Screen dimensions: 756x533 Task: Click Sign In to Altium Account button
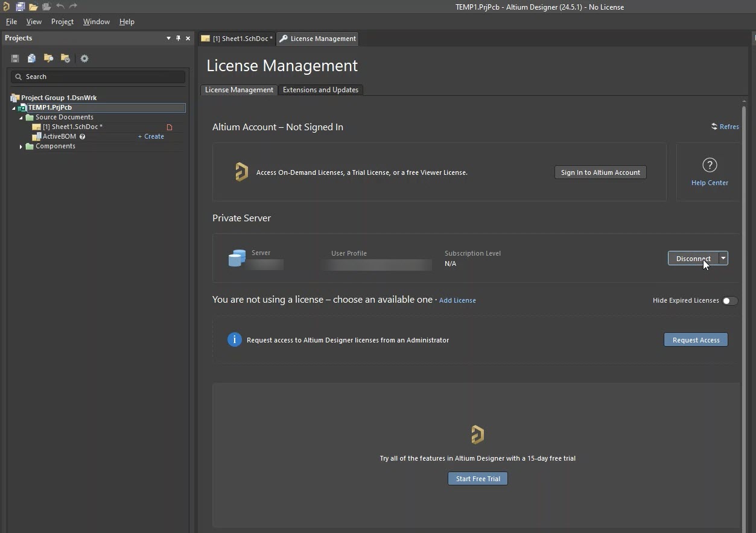[600, 172]
